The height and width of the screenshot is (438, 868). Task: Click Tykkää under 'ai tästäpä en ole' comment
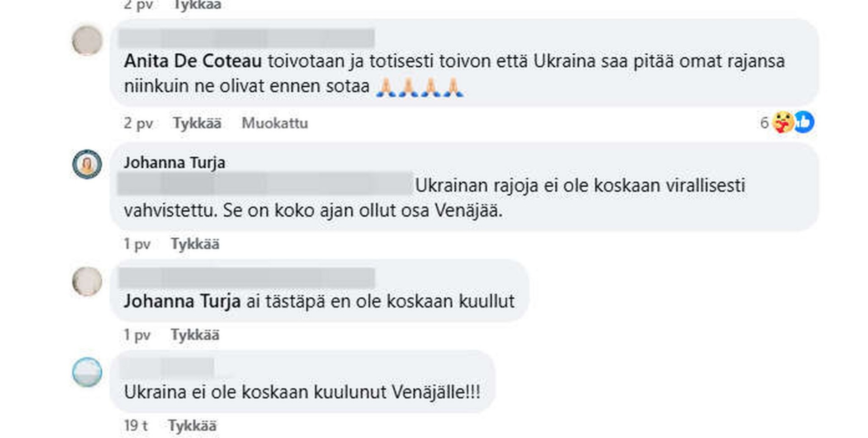(195, 335)
